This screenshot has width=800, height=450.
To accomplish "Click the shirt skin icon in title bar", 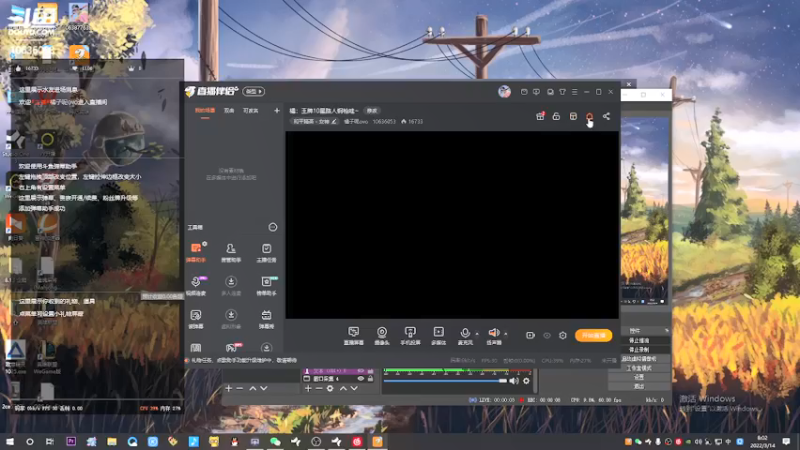I will click(562, 92).
